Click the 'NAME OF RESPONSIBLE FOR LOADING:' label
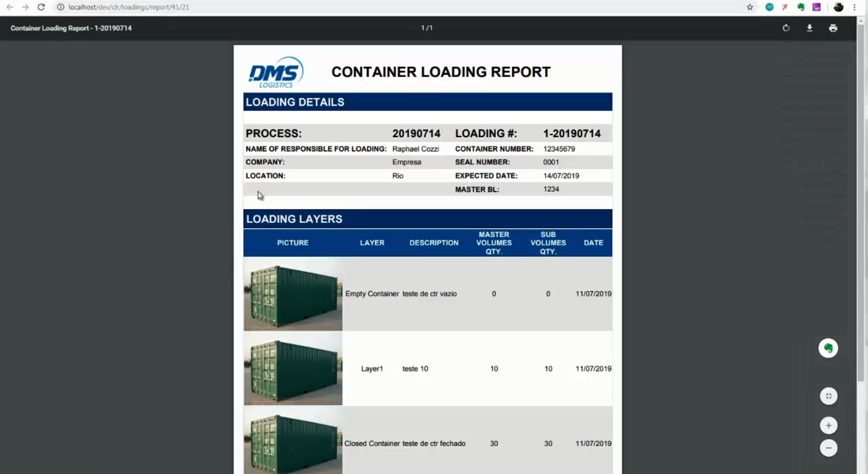Screen dimensions: 868x474 316,149
